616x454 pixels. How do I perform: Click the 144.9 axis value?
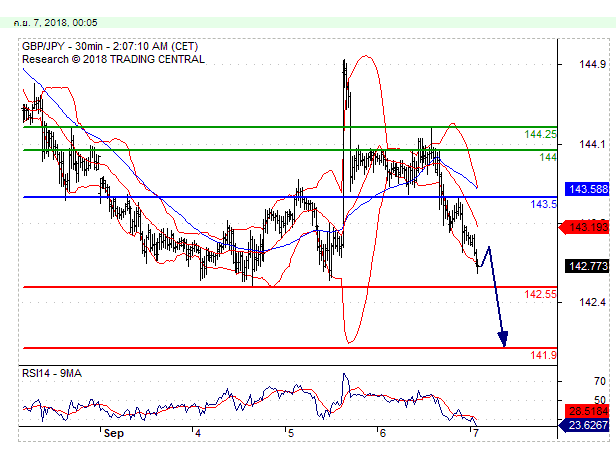(x=592, y=64)
